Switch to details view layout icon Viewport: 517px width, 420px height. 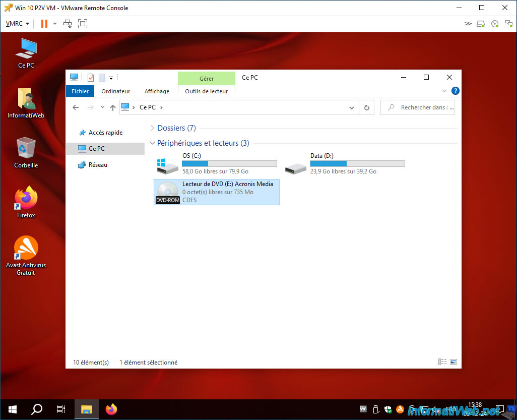(442, 362)
